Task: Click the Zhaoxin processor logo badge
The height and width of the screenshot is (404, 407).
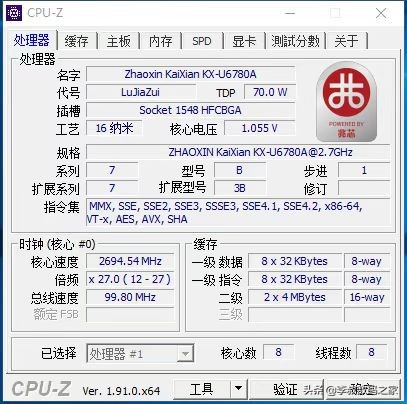Action: pos(346,102)
